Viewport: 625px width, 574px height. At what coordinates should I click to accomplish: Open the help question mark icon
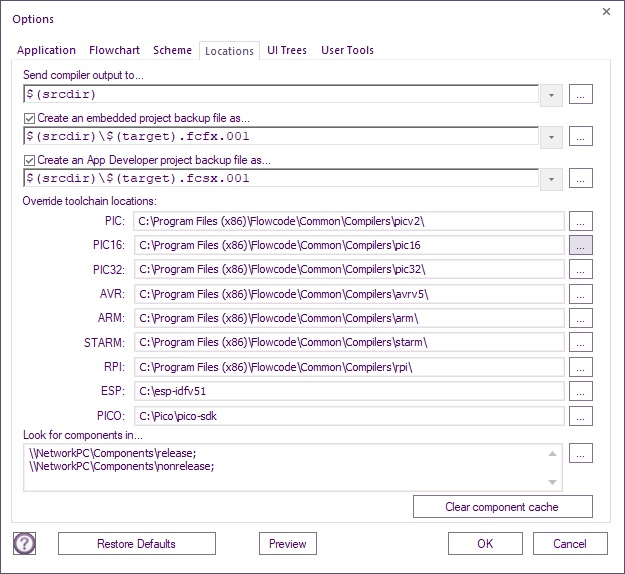[x=24, y=543]
